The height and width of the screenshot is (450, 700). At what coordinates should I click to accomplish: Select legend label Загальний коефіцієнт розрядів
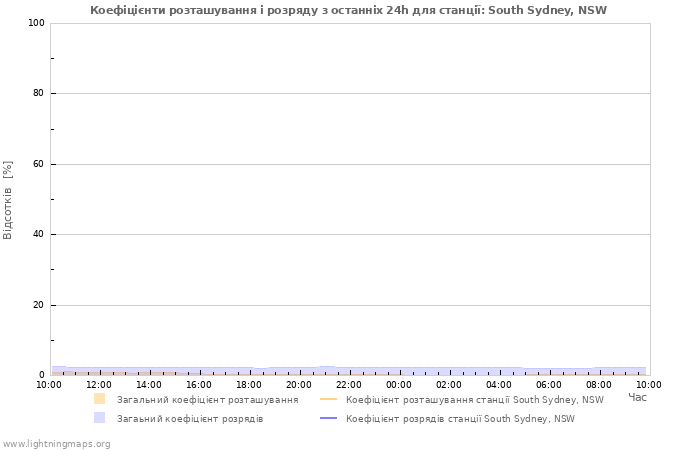190,419
